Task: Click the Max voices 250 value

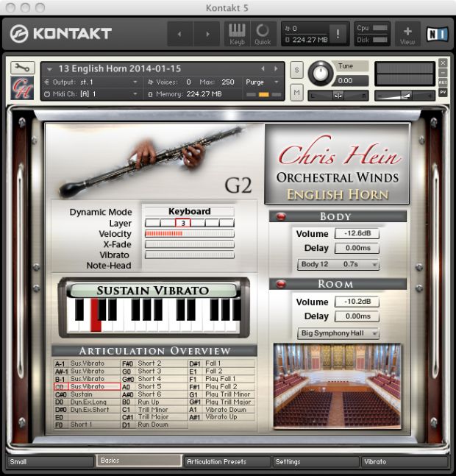Action: click(227, 82)
